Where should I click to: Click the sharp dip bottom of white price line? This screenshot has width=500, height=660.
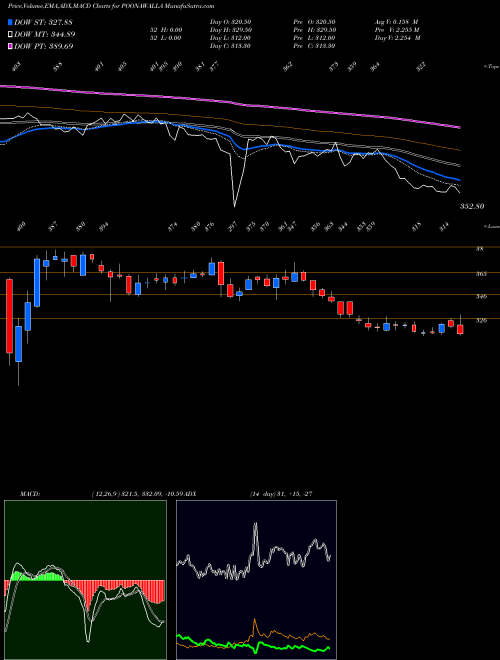234,206
